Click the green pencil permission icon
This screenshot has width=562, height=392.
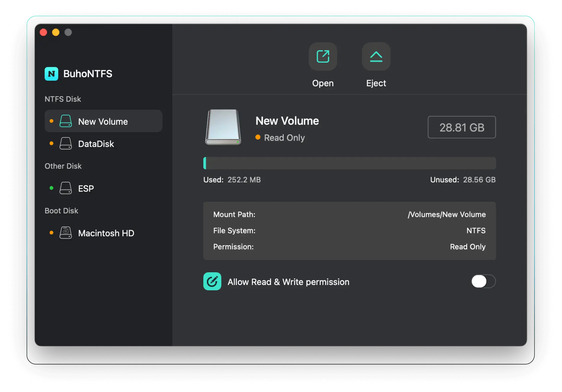click(x=212, y=281)
